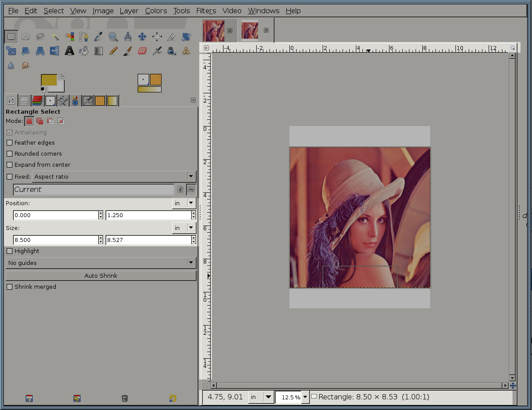Select the Color Picker eyedropper tool

[x=99, y=36]
